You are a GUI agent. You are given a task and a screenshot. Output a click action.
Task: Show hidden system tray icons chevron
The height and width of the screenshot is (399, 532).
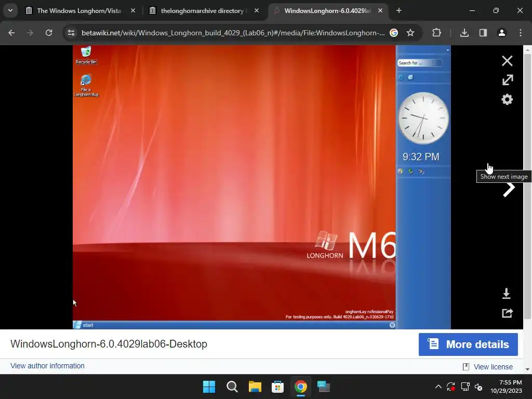438,387
